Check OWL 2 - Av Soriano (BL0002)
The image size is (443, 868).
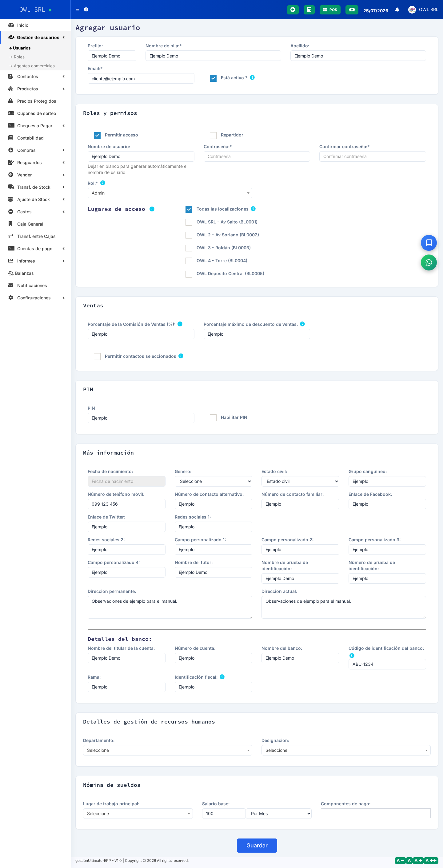click(x=189, y=235)
